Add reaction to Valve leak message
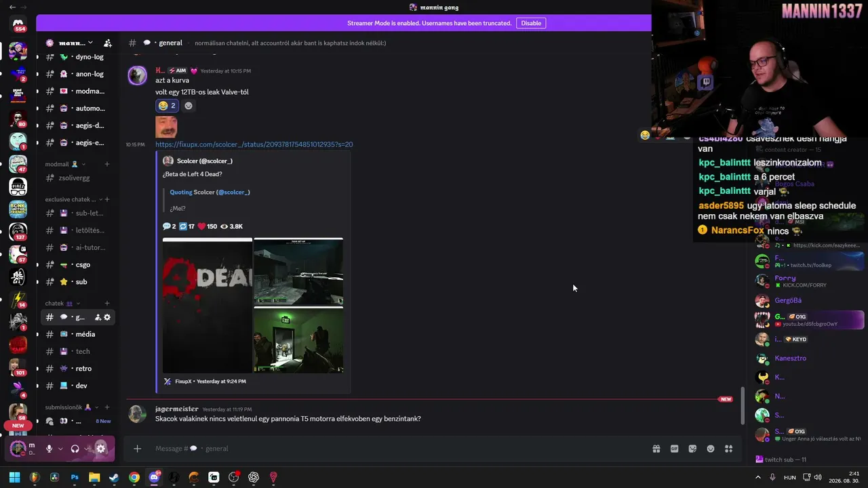Screen dimensions: 868x488 click(189, 106)
